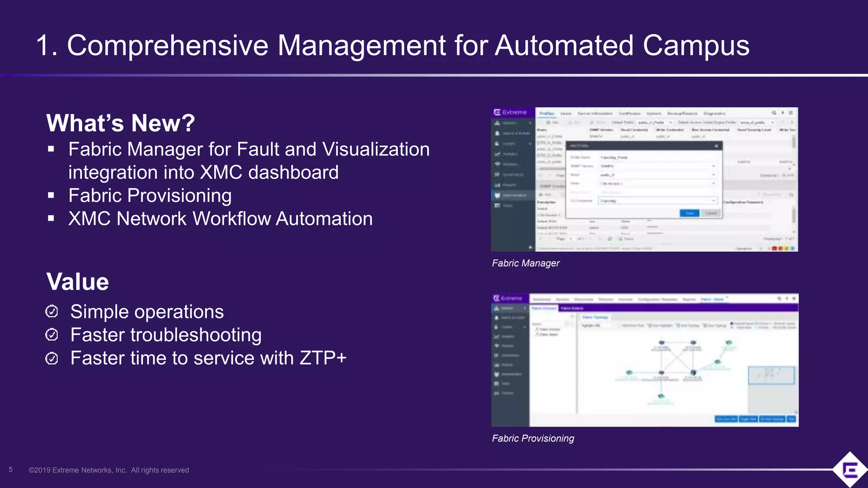Viewport: 868px width, 488px height.
Task: Switch to the Profiles tab in Fabric Manager
Action: [x=546, y=114]
